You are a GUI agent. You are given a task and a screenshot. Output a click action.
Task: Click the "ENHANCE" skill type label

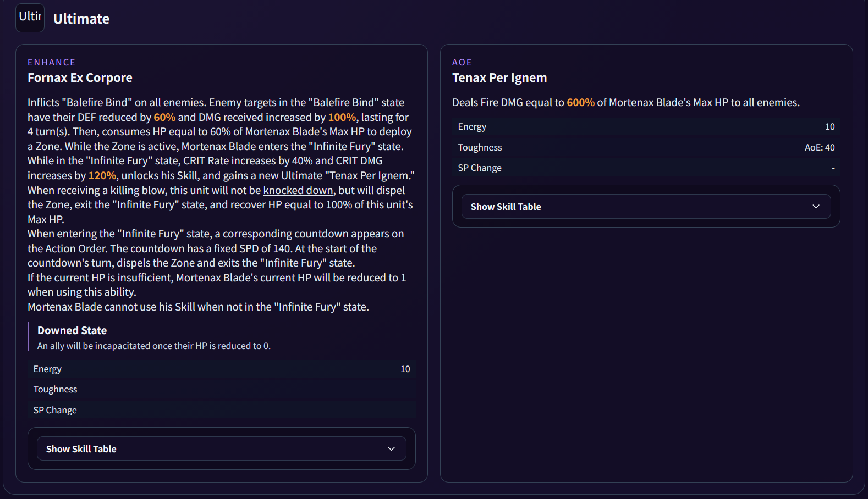(x=52, y=62)
